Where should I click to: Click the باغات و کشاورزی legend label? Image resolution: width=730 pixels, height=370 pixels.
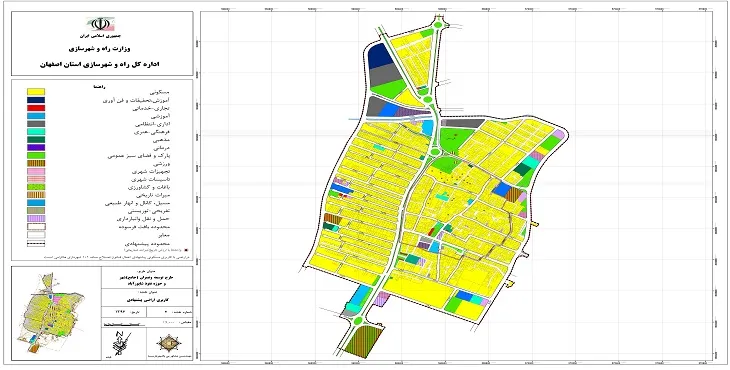tap(150, 187)
